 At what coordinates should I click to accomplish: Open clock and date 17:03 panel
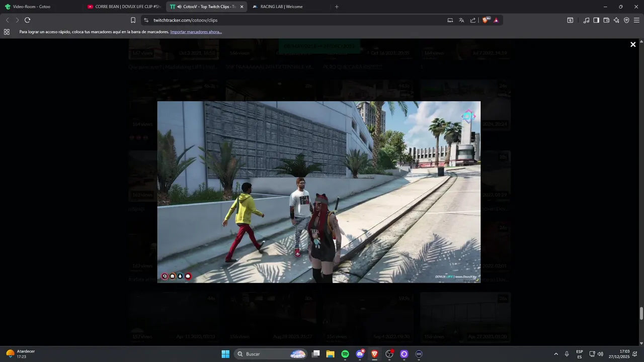click(619, 354)
